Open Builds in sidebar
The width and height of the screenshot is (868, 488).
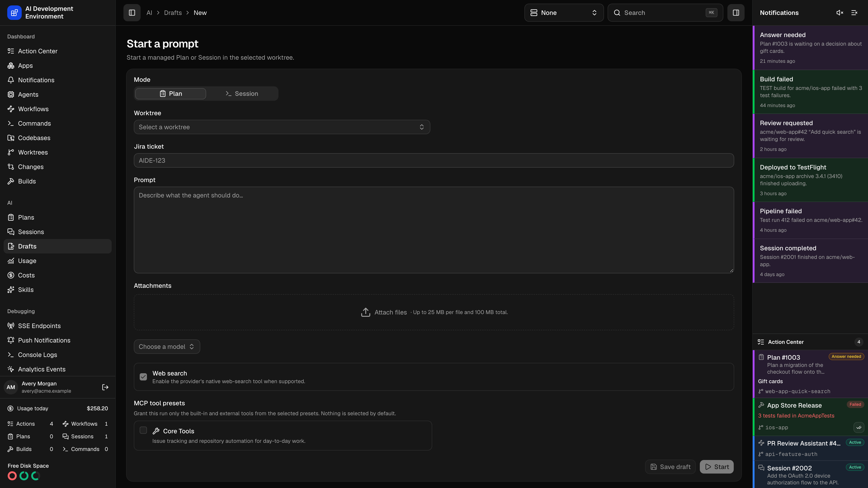click(58, 181)
